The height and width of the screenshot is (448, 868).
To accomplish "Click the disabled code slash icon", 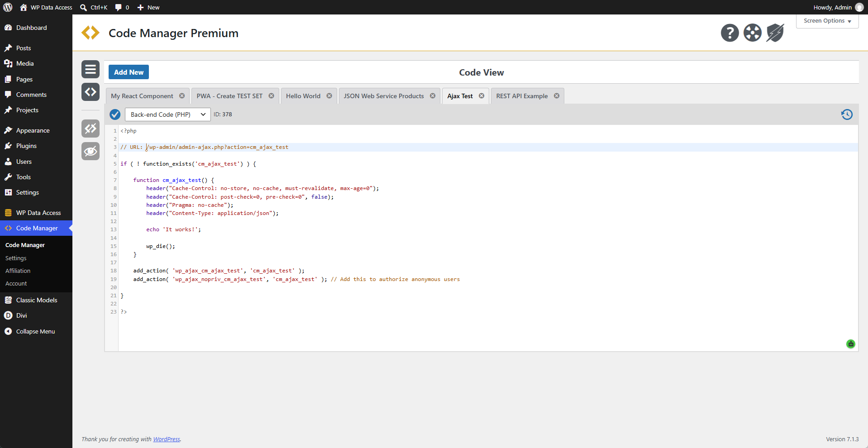I will tap(91, 129).
